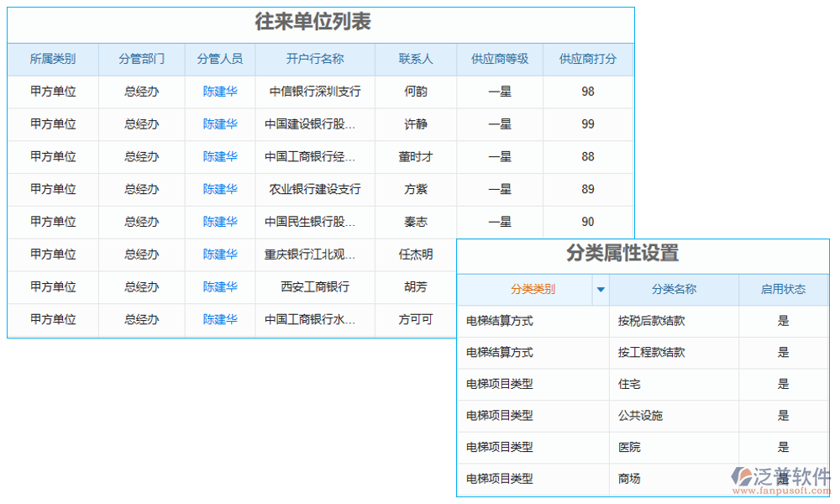
Task: Click the 供应商等级 column header
Action: (x=500, y=59)
